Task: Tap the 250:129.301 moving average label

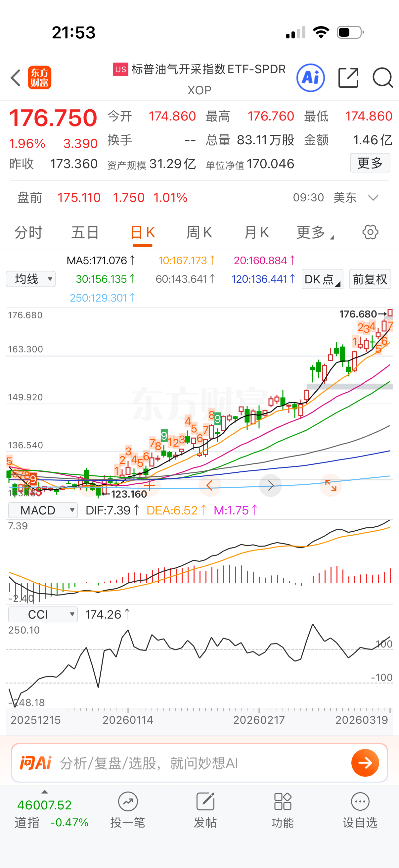Action: click(102, 298)
